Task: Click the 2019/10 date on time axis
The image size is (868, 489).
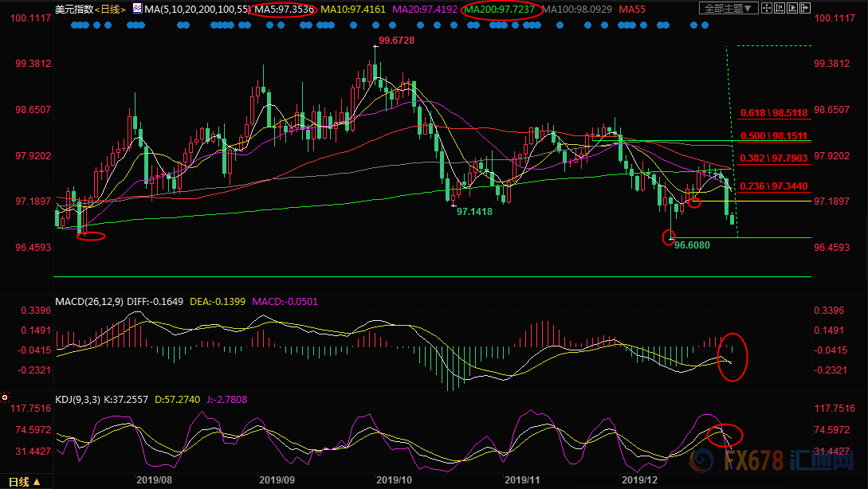Action: click(x=392, y=479)
